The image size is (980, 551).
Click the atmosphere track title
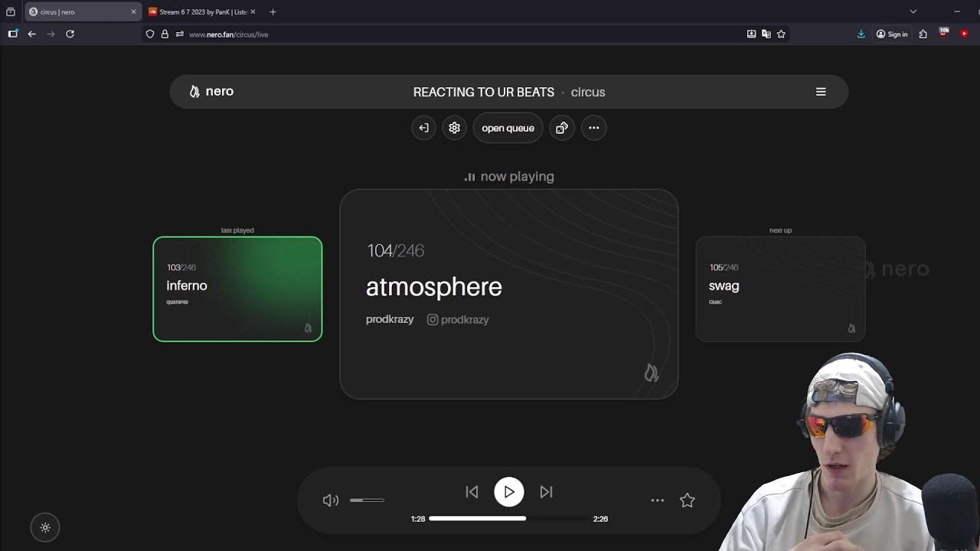(434, 287)
